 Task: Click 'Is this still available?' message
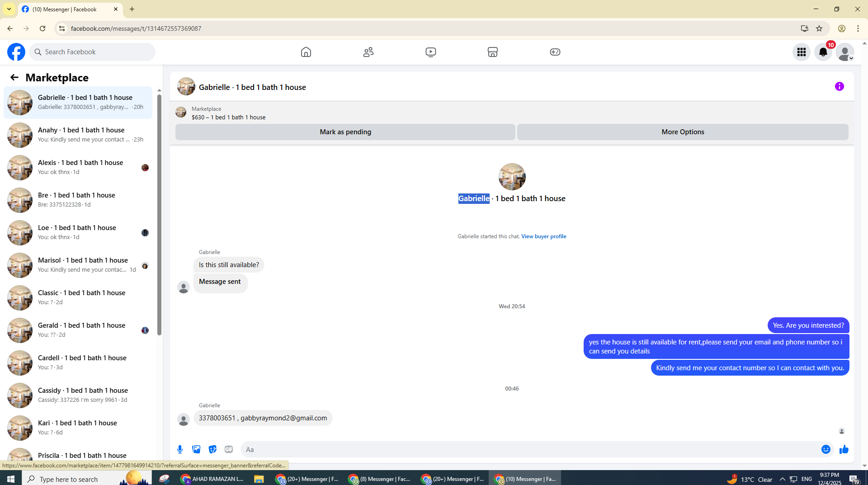pos(229,265)
